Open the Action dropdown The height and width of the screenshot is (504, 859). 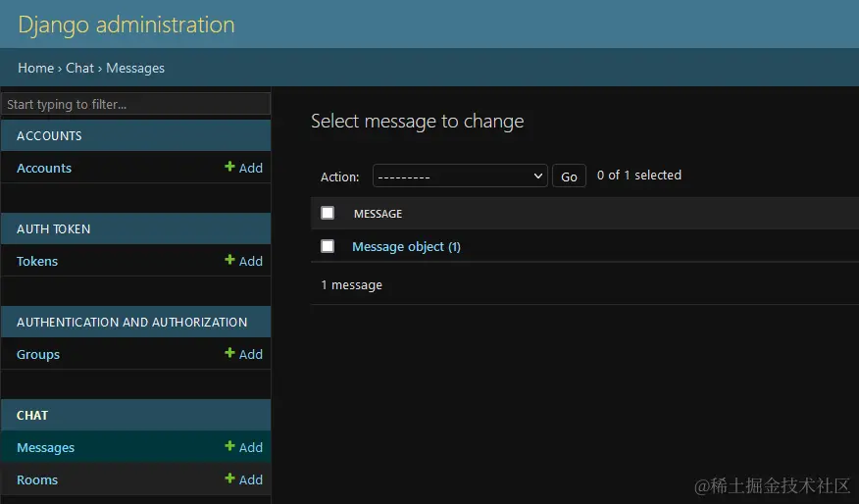pyautogui.click(x=460, y=176)
